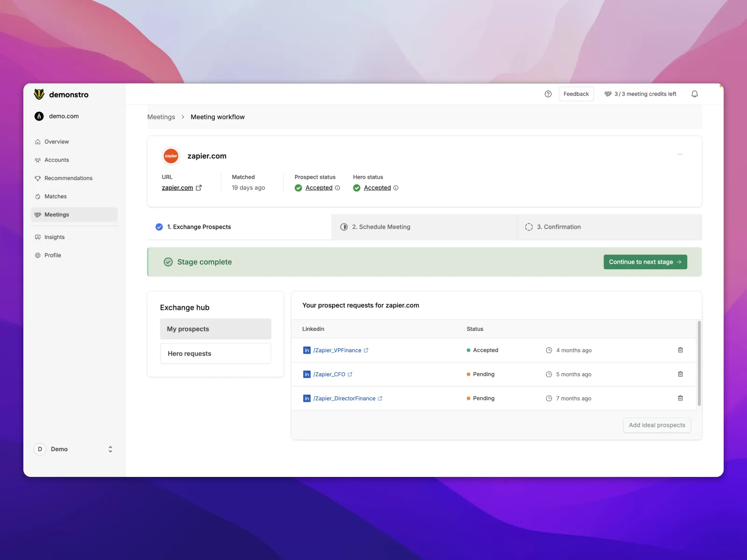This screenshot has width=747, height=560.
Task: Select Hero requests in Exchange hub
Action: click(x=215, y=353)
